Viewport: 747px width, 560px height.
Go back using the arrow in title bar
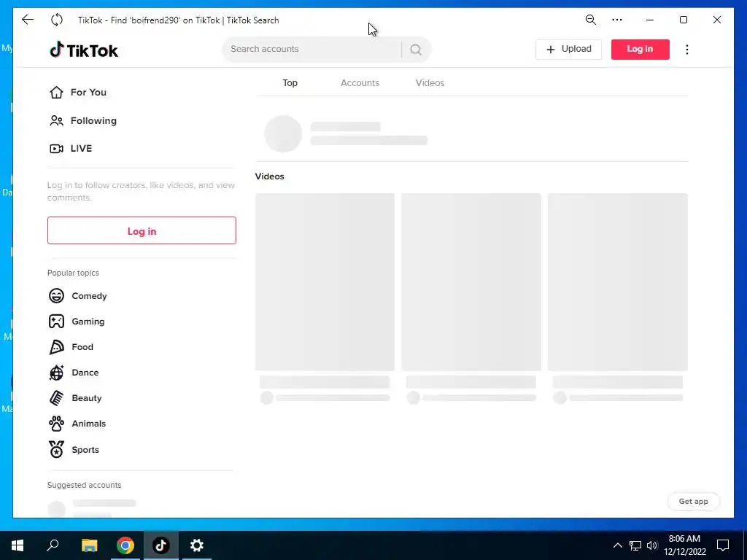[28, 20]
